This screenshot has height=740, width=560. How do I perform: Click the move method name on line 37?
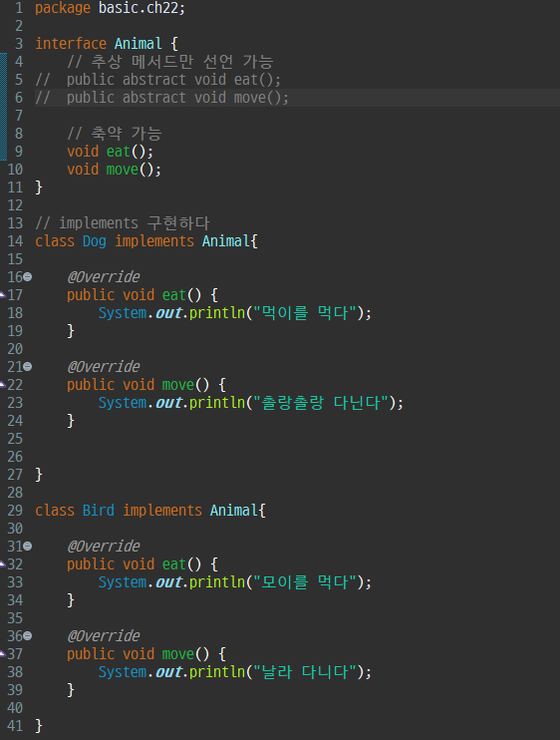(x=177, y=654)
